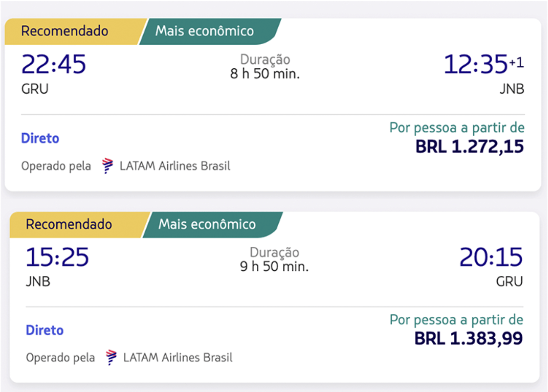Click the 20:15 arrival time
Image resolution: width=548 pixels, height=392 pixels.
click(x=491, y=257)
